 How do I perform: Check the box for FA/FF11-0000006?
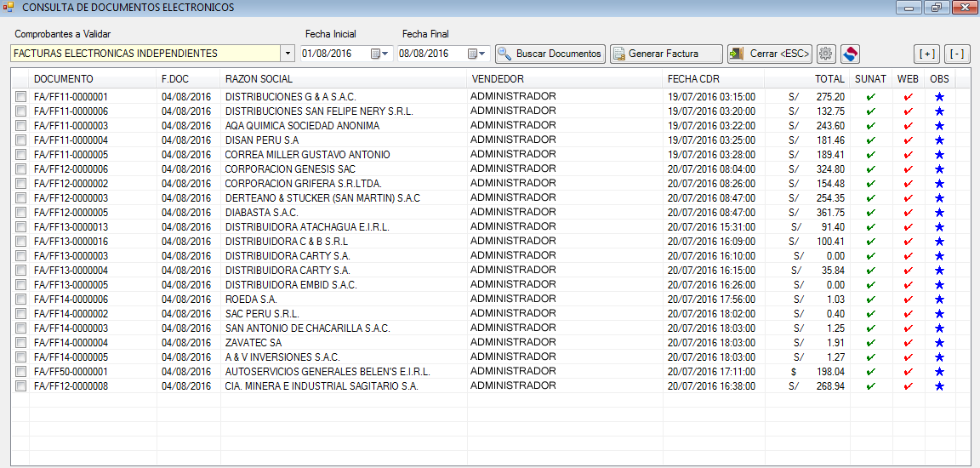[20, 111]
